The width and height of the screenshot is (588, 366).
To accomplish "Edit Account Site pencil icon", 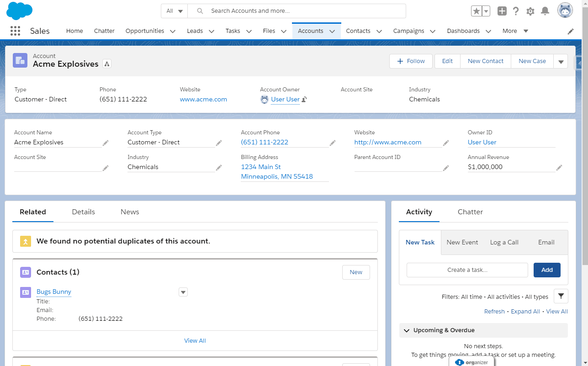I will (x=106, y=168).
